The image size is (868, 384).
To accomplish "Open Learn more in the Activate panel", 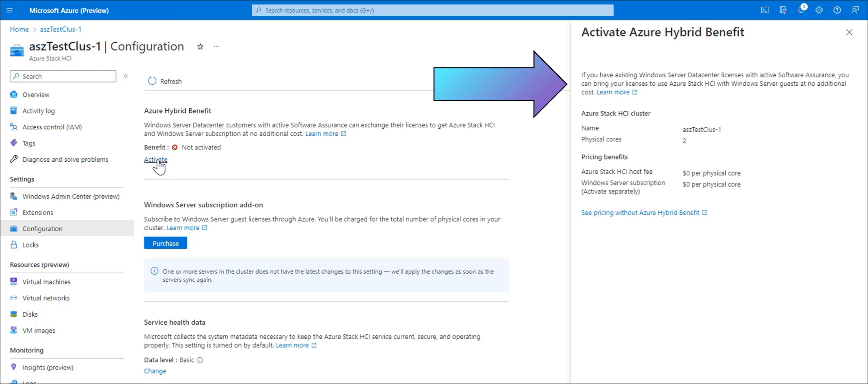I will pos(617,92).
